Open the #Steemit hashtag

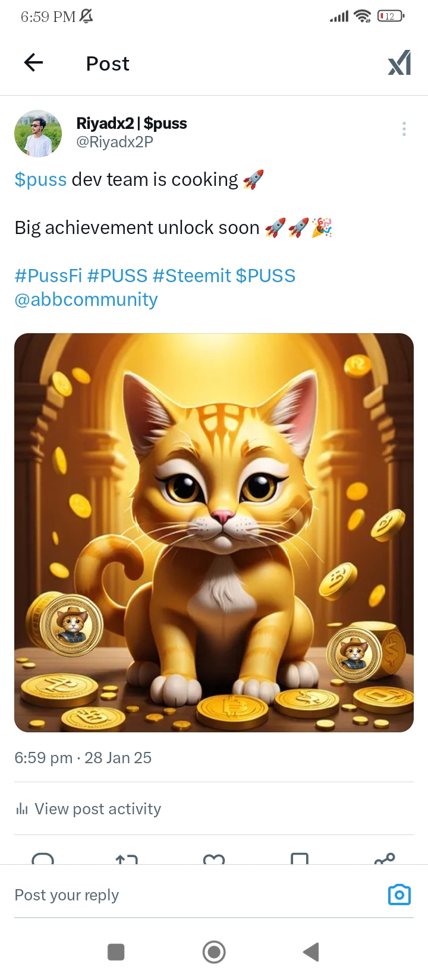coord(191,276)
